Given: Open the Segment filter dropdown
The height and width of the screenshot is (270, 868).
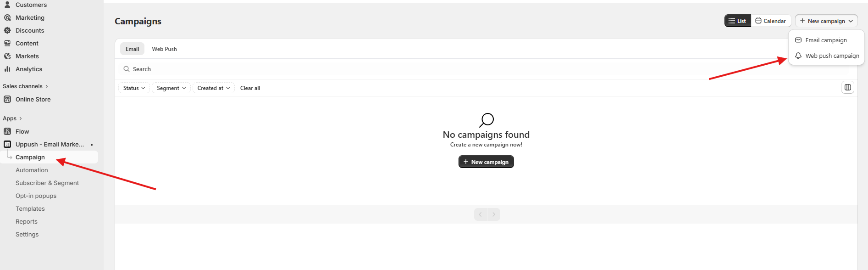Looking at the screenshot, I should tap(171, 88).
